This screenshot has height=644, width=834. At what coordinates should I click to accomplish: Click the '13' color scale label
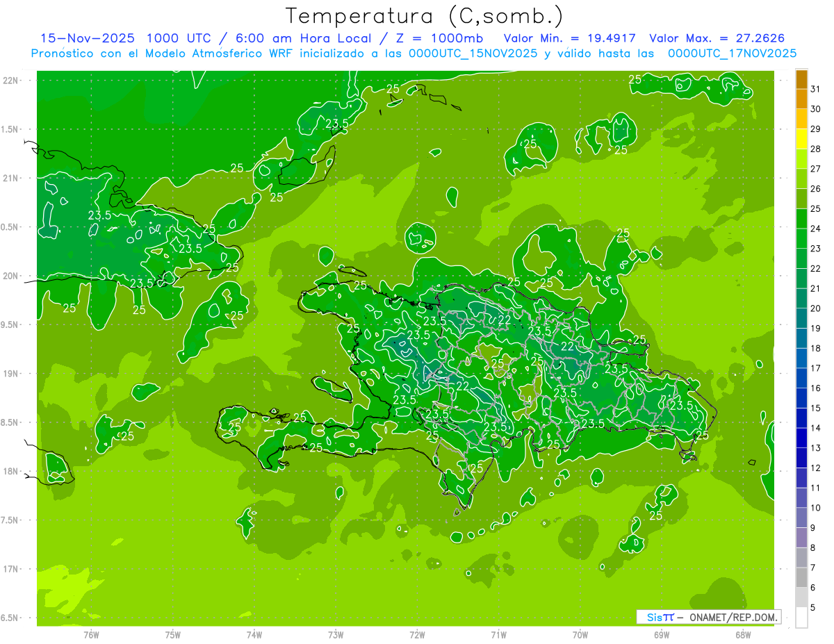tap(816, 448)
